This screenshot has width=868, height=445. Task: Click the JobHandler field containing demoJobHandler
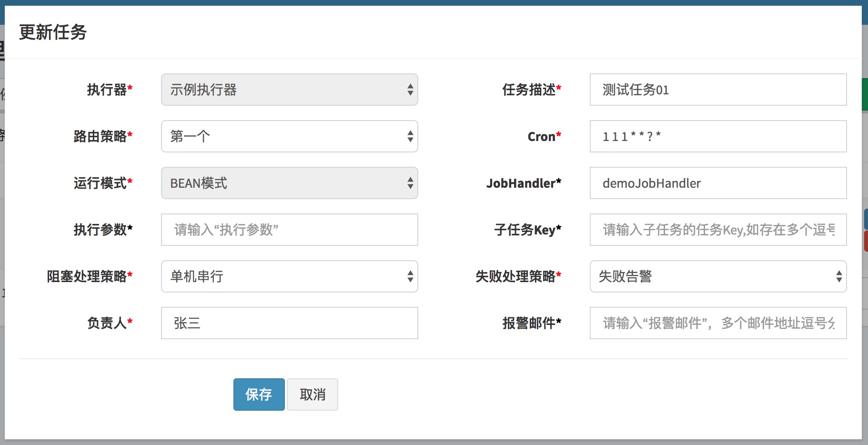tap(717, 183)
